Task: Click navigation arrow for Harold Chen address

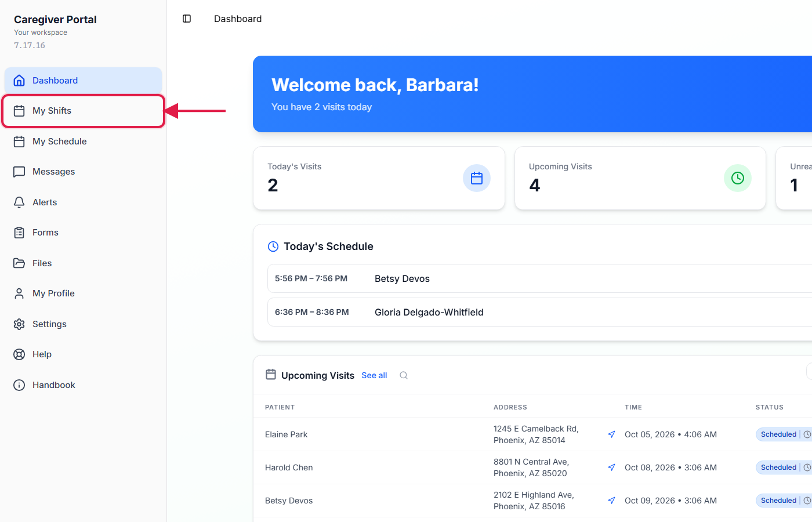Action: (x=611, y=467)
